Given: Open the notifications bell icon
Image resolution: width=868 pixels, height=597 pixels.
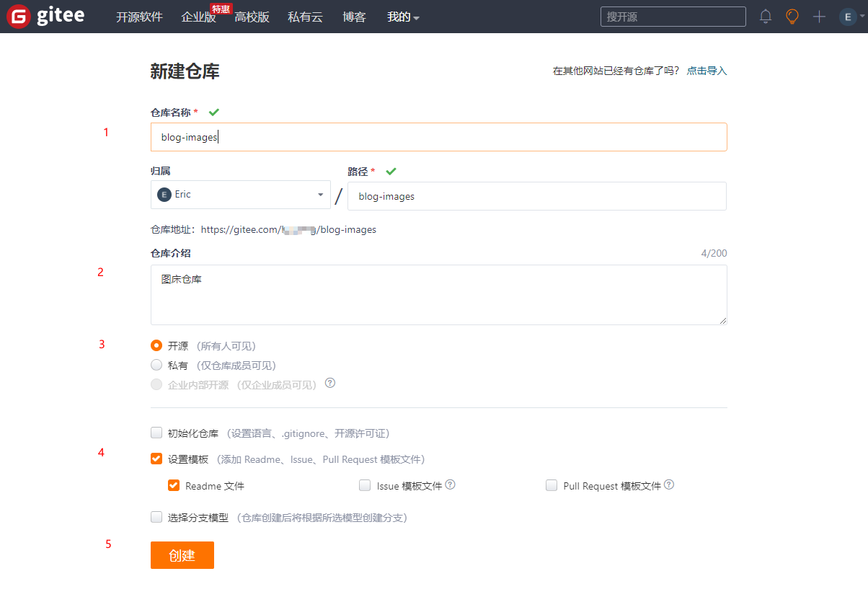Looking at the screenshot, I should pos(766,17).
